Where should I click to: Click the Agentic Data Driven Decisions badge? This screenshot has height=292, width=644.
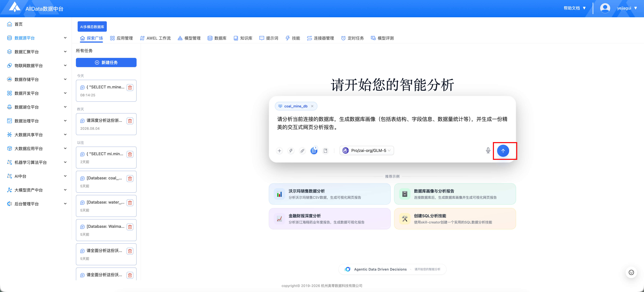[392, 269]
